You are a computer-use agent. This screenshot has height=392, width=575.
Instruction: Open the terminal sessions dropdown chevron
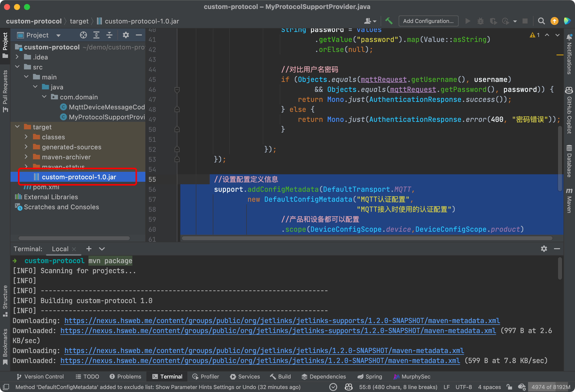pyautogui.click(x=102, y=249)
